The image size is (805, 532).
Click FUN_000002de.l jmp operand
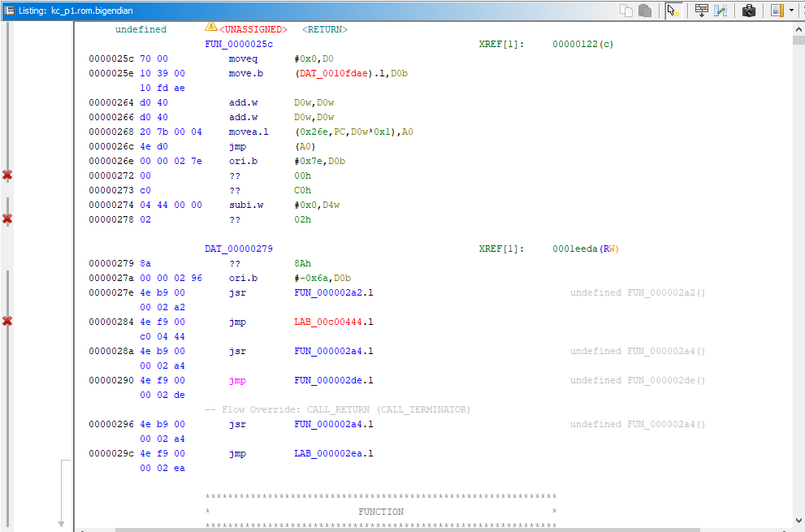[x=334, y=380]
